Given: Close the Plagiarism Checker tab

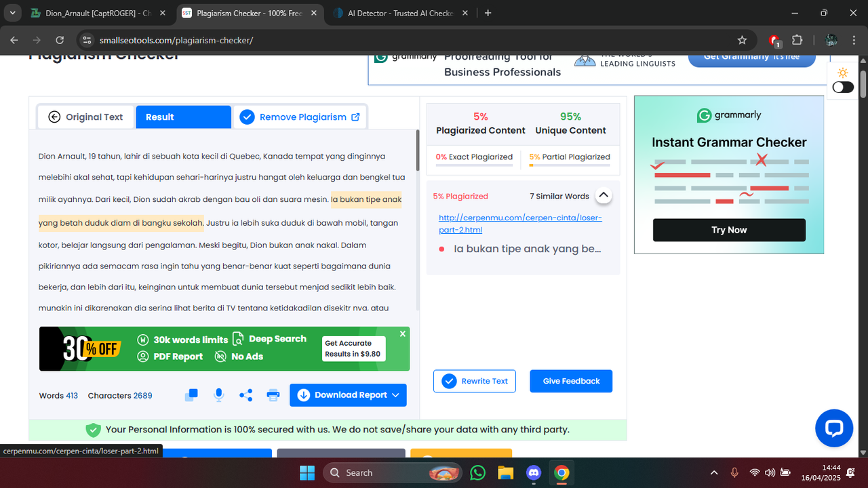Looking at the screenshot, I should pyautogui.click(x=313, y=13).
